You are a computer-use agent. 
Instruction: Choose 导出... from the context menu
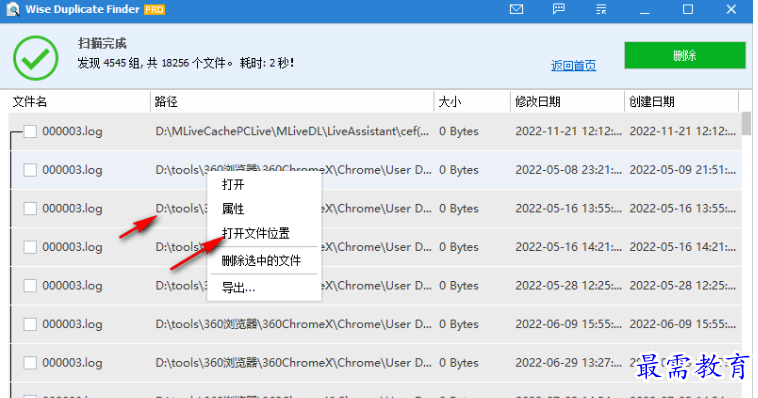(x=264, y=288)
